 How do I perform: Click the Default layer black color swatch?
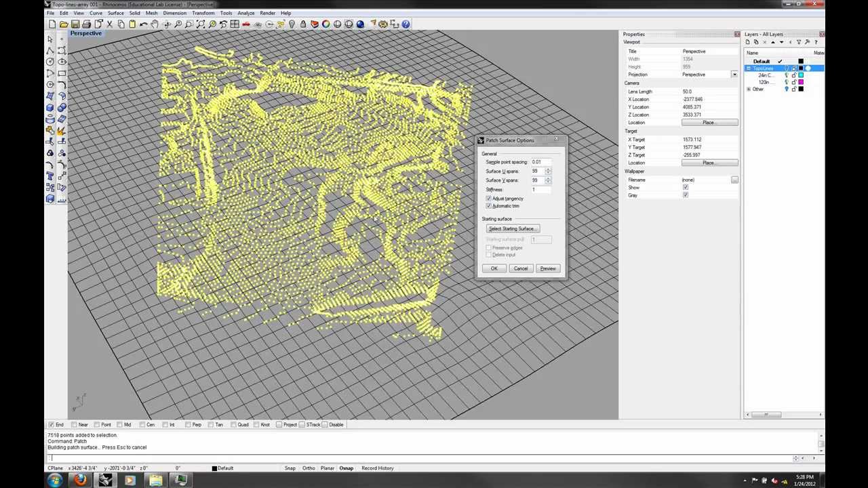pyautogui.click(x=801, y=62)
